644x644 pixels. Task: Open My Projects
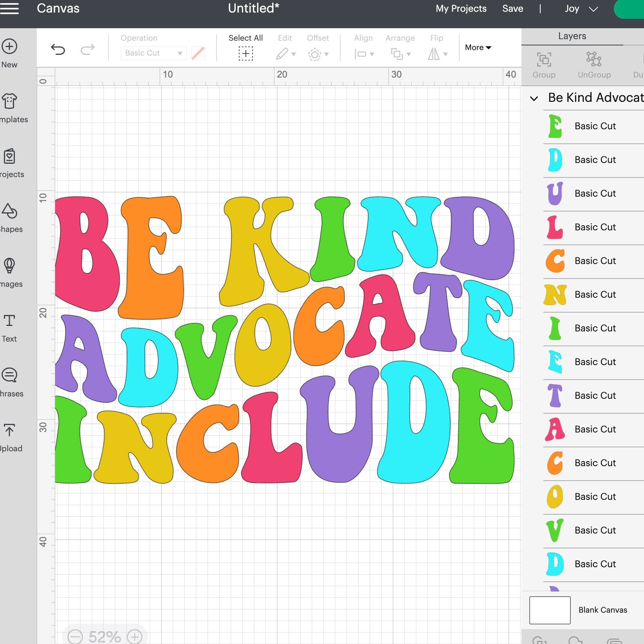coord(460,9)
